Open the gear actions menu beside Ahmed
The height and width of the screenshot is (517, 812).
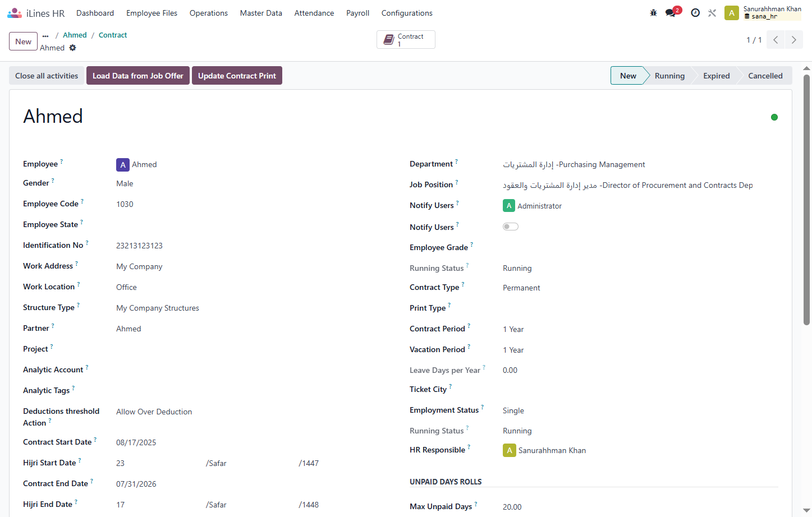pyautogui.click(x=72, y=48)
